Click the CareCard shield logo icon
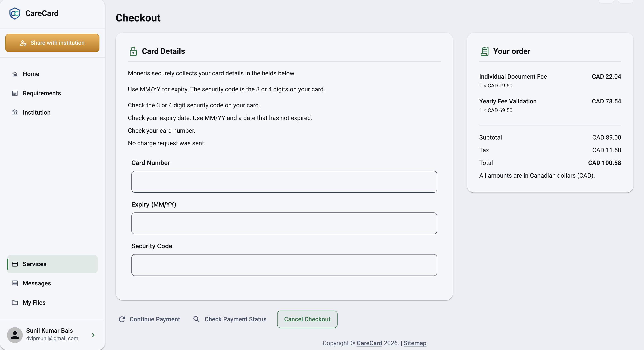 tap(15, 13)
